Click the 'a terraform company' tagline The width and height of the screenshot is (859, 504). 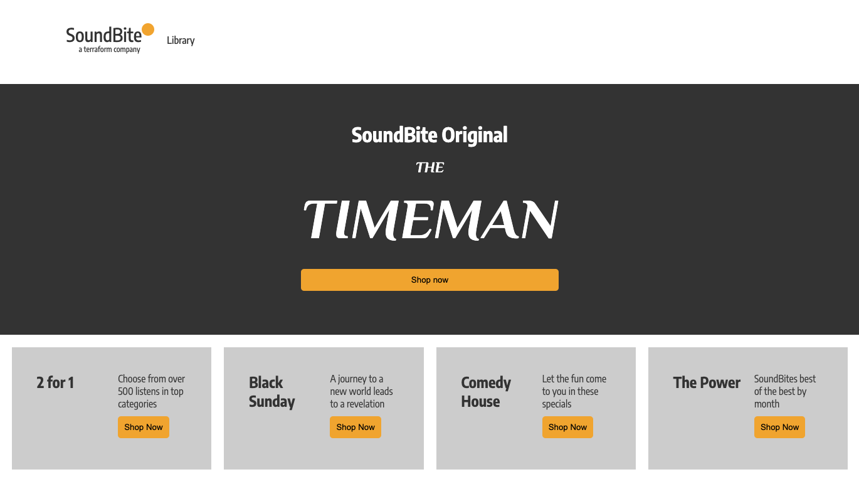(109, 50)
